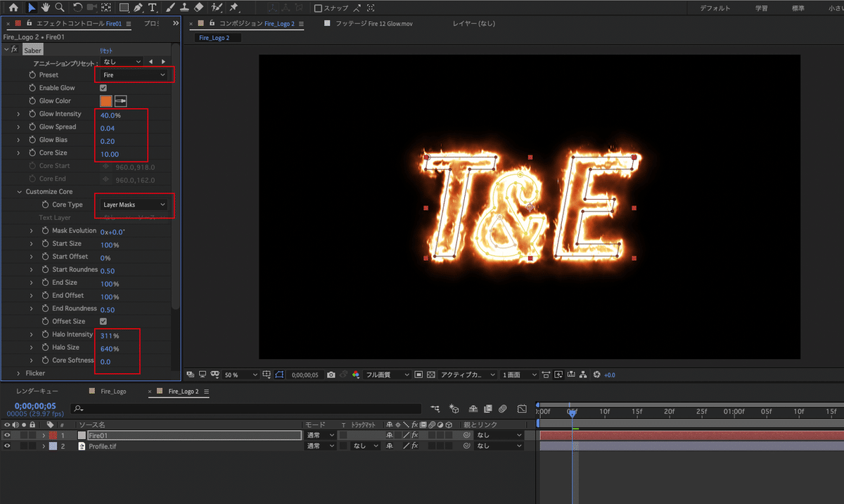Take a snapshot with the camera icon
This screenshot has width=844, height=504.
click(x=331, y=375)
